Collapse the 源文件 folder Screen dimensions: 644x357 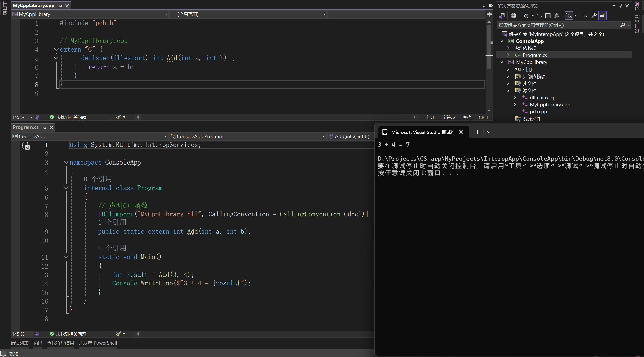[x=508, y=90]
